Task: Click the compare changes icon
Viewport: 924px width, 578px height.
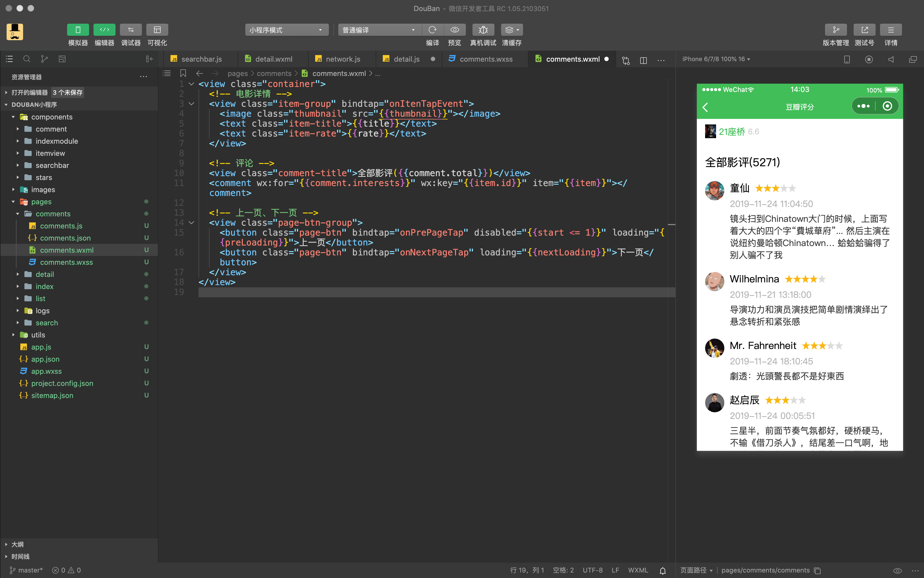Action: [x=625, y=60]
